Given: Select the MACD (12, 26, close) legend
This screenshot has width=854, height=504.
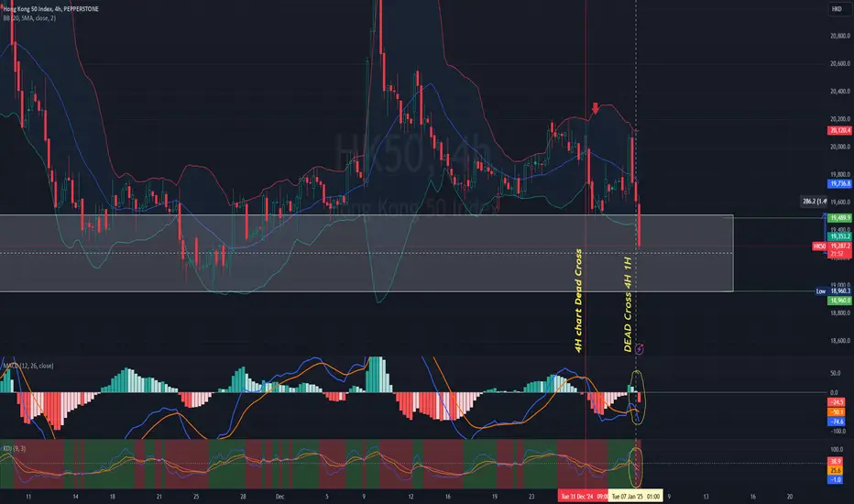Looking at the screenshot, I should pos(28,366).
